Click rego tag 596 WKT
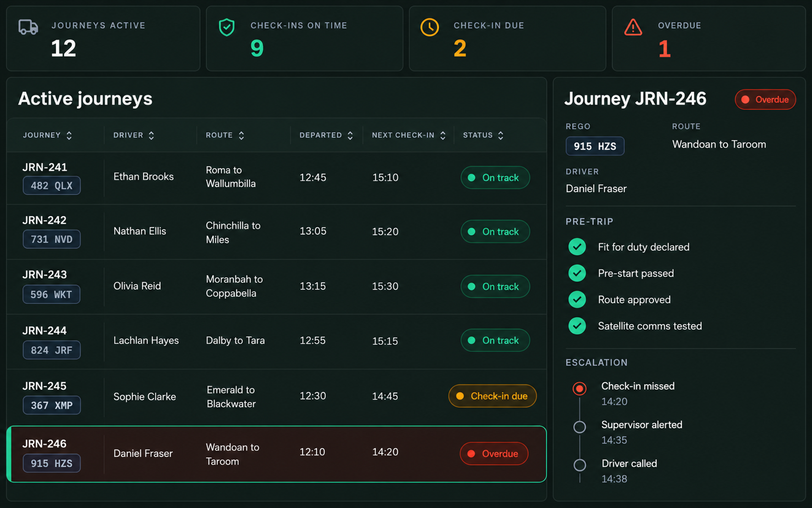This screenshot has height=508, width=812. tap(51, 295)
